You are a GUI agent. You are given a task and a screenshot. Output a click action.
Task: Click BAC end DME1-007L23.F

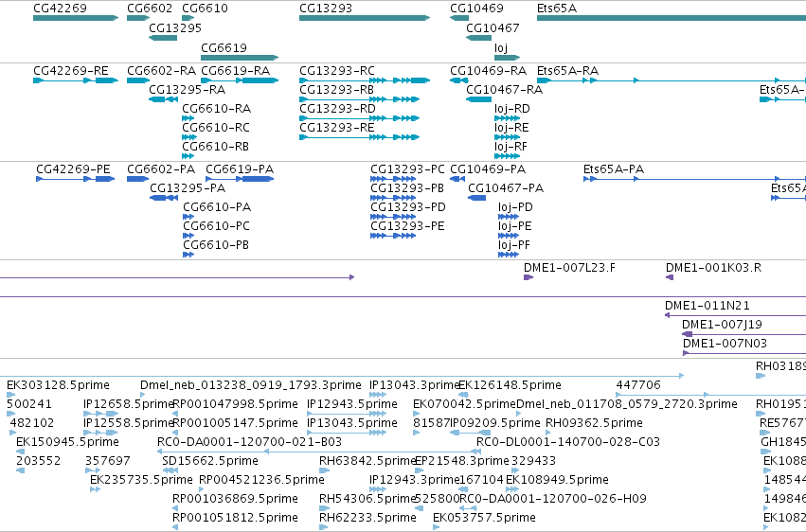(x=528, y=277)
